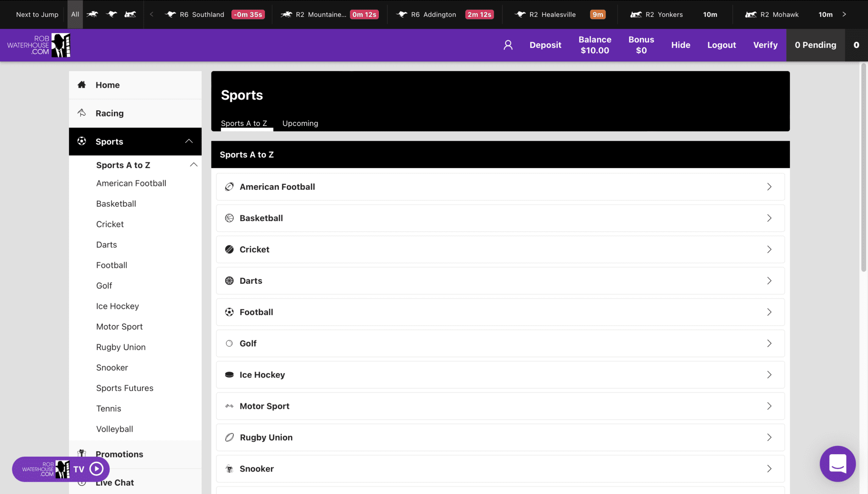Open the chat support bubble icon

pos(837,463)
